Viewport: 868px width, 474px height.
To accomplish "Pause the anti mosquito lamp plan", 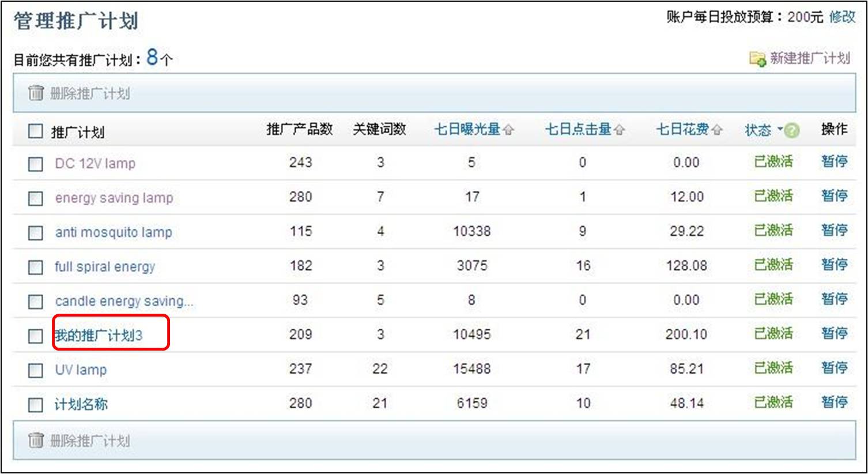I will (835, 230).
